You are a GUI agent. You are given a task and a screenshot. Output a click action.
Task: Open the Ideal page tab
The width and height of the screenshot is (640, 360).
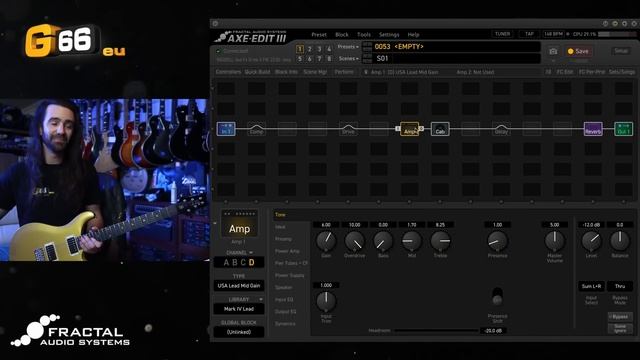coord(280,227)
